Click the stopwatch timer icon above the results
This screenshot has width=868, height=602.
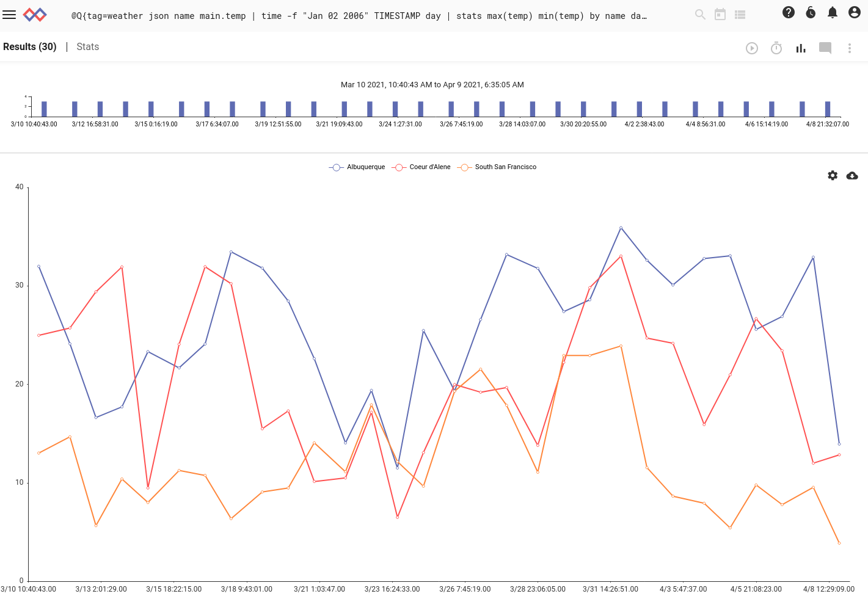coord(776,48)
